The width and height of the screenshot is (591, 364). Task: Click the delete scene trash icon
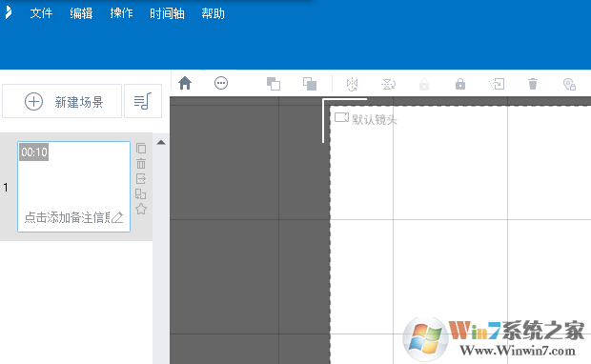(x=141, y=164)
